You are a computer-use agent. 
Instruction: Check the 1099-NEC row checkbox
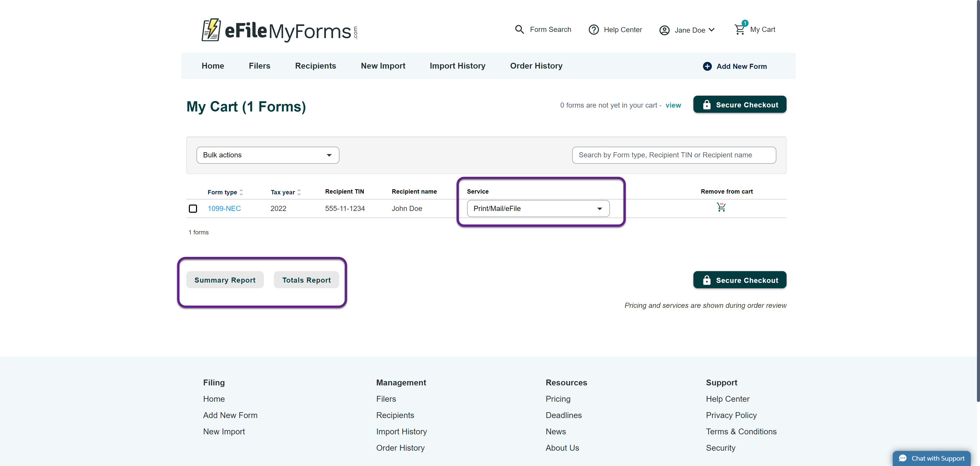pos(193,209)
